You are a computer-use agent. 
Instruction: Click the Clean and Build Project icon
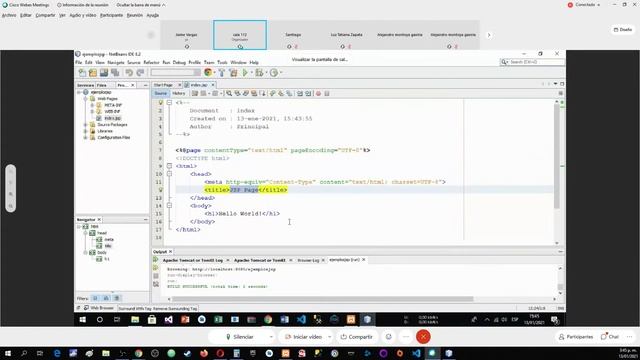tap(233, 73)
